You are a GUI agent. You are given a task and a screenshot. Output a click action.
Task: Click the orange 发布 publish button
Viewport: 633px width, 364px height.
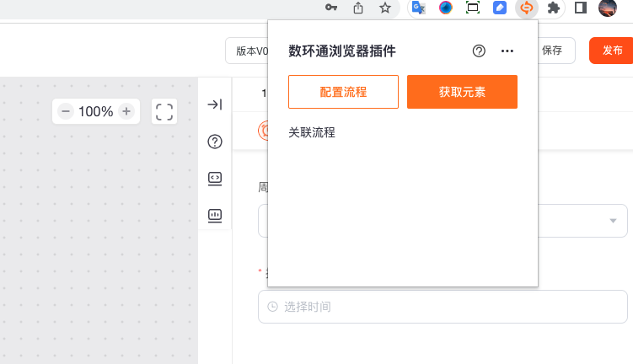tap(612, 51)
